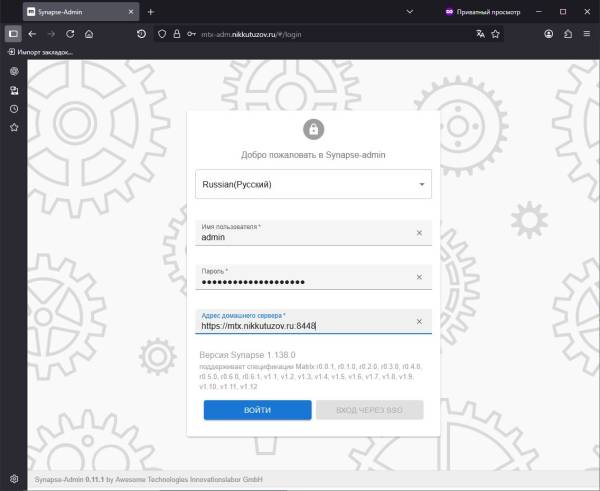Click the username field containing admin

[x=313, y=233]
